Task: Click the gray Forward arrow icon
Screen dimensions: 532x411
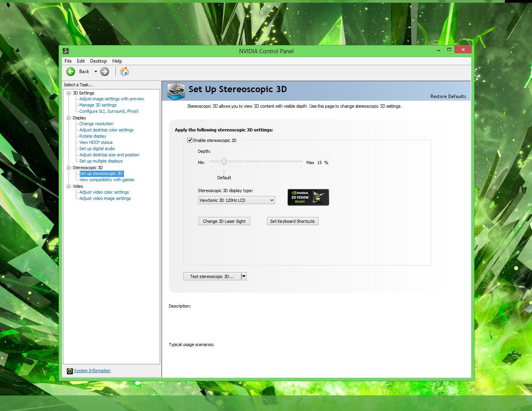Action: coord(105,72)
